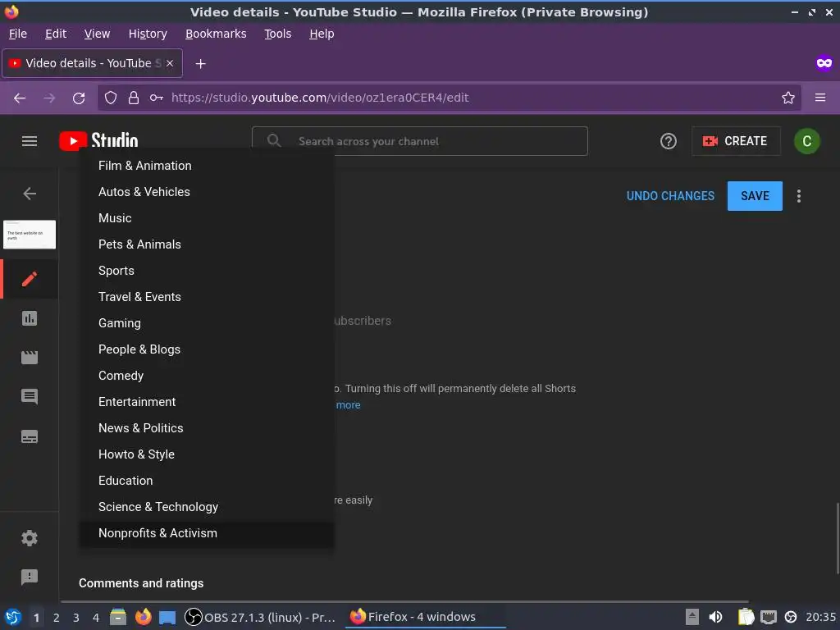The height and width of the screenshot is (630, 840).
Task: Open the video thumbnail in the sidebar
Action: point(30,235)
